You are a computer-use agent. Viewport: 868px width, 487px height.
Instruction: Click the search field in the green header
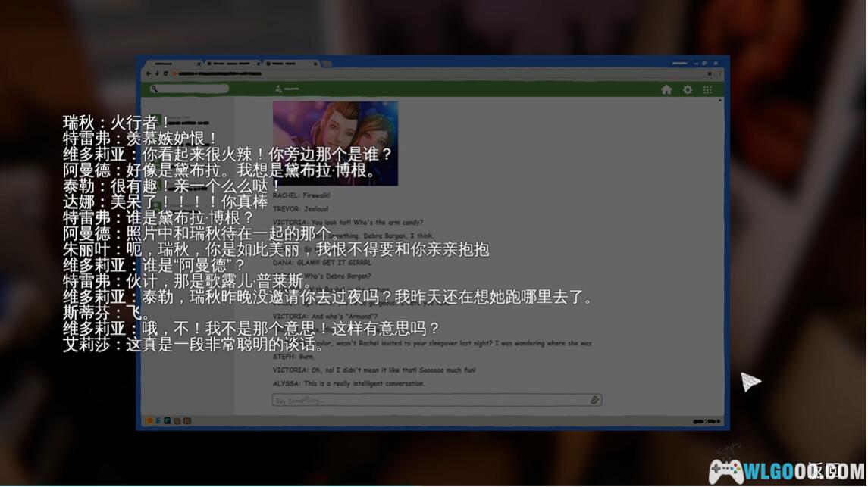click(x=190, y=89)
